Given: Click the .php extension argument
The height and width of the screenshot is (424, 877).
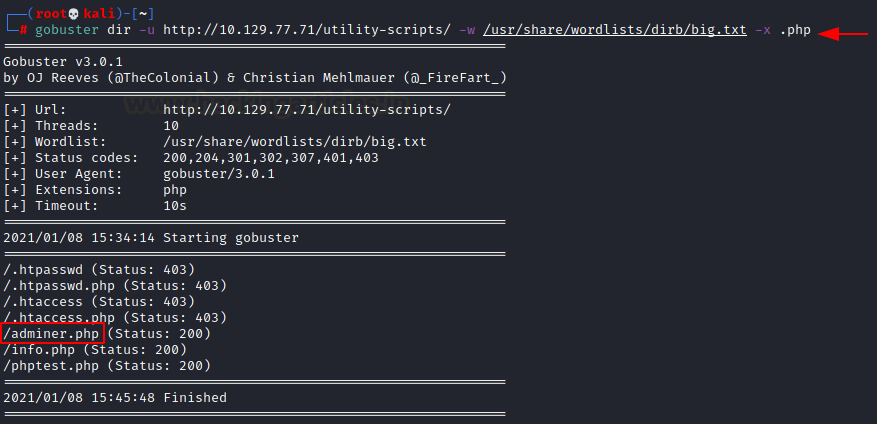Looking at the screenshot, I should pos(795,30).
